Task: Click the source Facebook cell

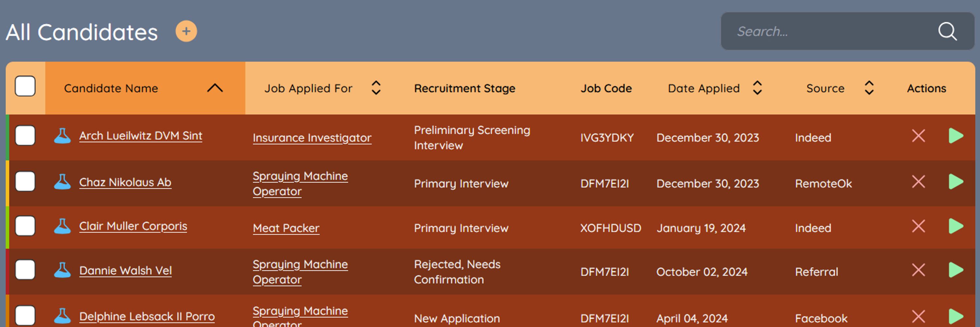Action: click(x=821, y=318)
